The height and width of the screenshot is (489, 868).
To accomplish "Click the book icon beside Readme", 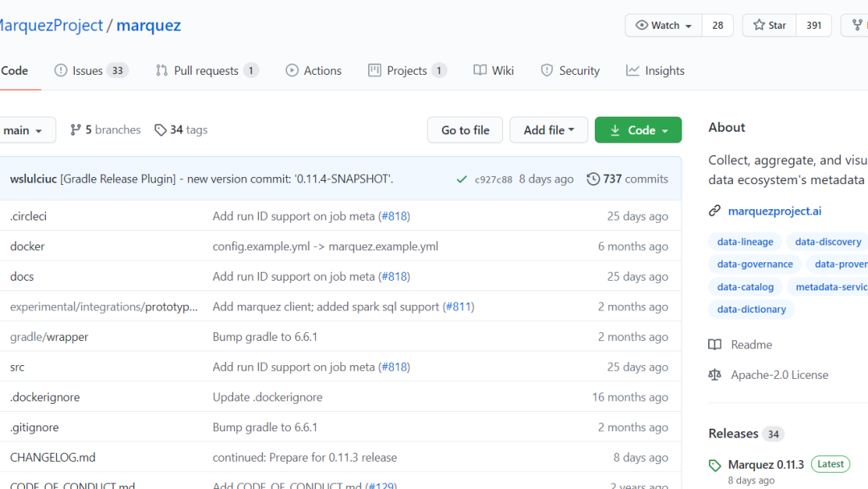I will tap(714, 344).
